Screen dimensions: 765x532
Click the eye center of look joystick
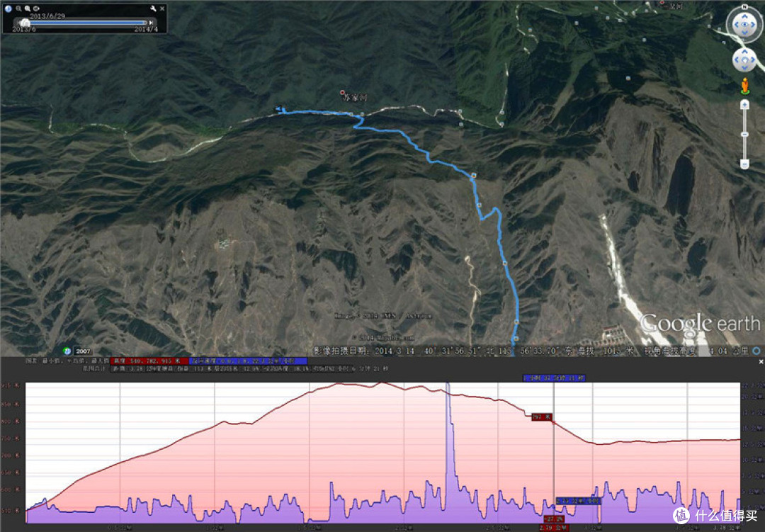pyautogui.click(x=744, y=24)
